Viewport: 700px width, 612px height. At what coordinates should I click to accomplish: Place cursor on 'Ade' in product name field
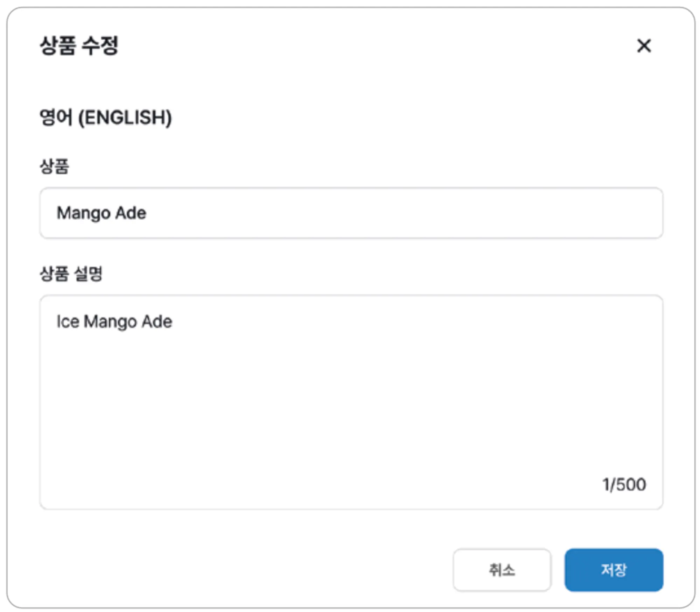131,213
